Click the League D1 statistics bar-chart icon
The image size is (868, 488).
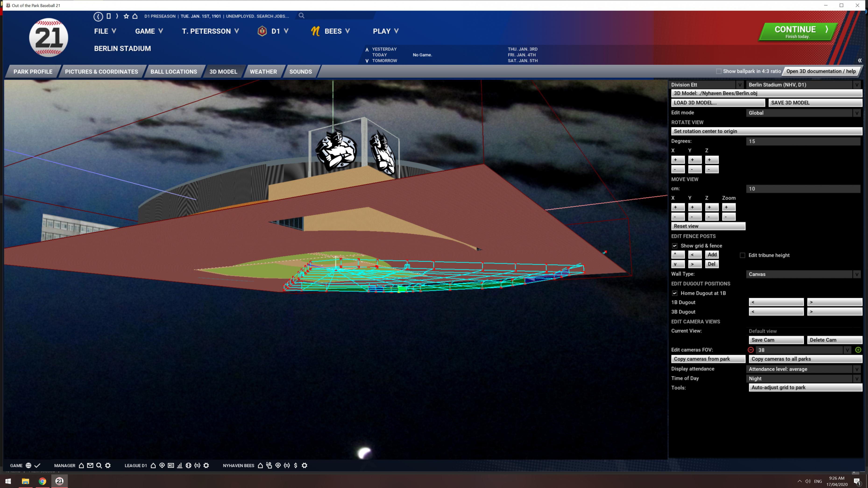[180, 465]
